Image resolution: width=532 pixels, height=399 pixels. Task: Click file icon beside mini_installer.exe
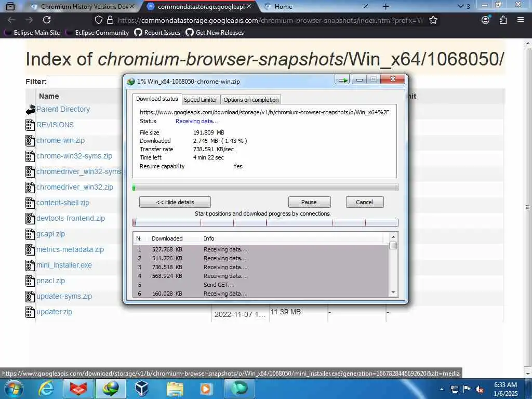point(30,265)
